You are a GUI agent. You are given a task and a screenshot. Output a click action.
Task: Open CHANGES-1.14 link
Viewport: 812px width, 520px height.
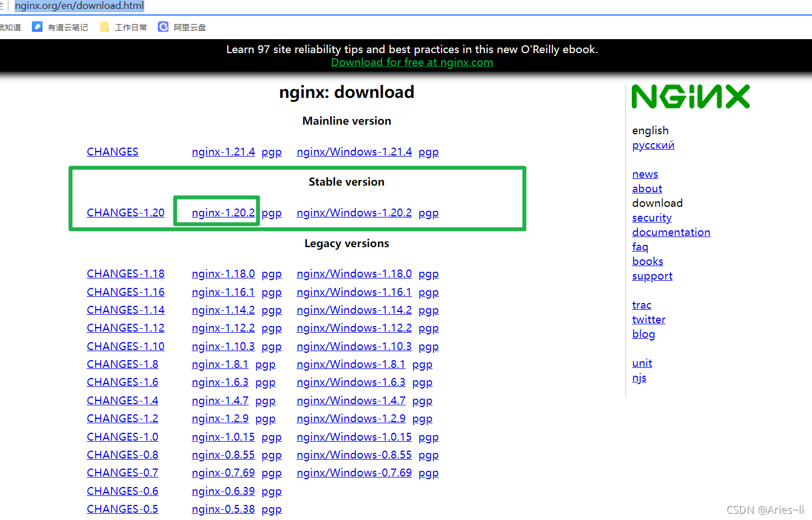126,310
